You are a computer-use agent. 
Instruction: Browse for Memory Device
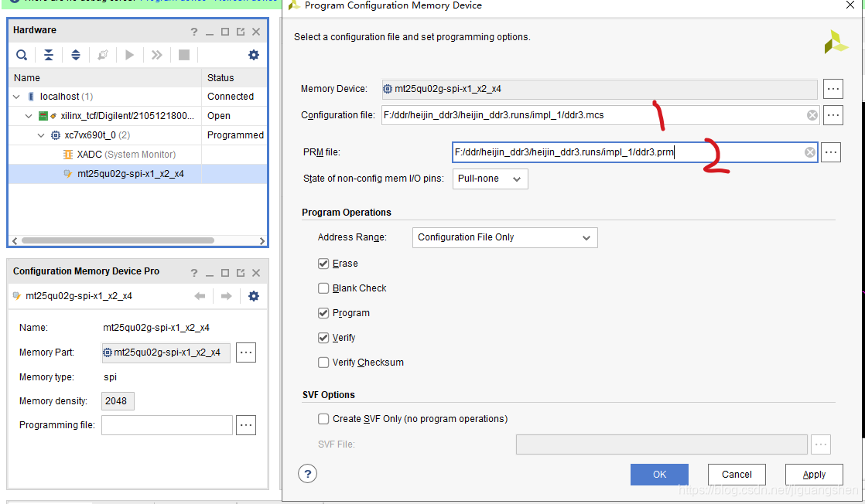833,89
